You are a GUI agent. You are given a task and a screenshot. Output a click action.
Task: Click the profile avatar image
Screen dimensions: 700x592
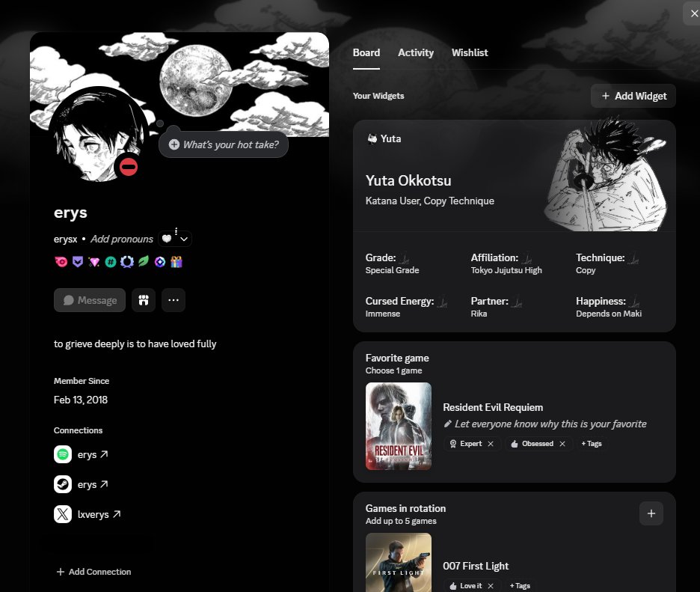click(x=99, y=134)
